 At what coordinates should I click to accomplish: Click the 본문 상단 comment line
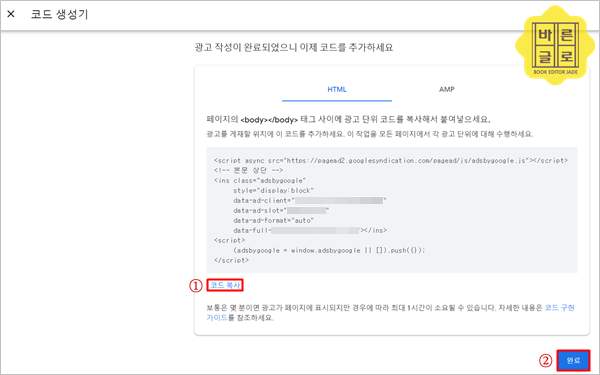[x=248, y=170]
